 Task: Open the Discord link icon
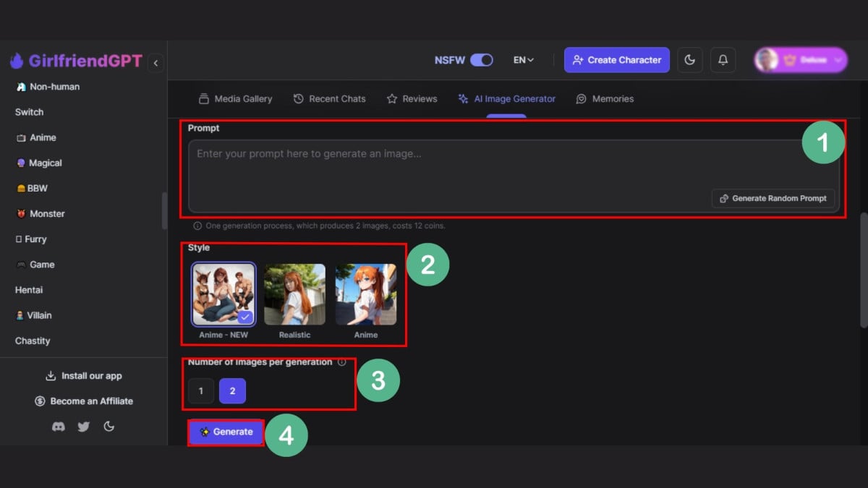[x=59, y=427]
